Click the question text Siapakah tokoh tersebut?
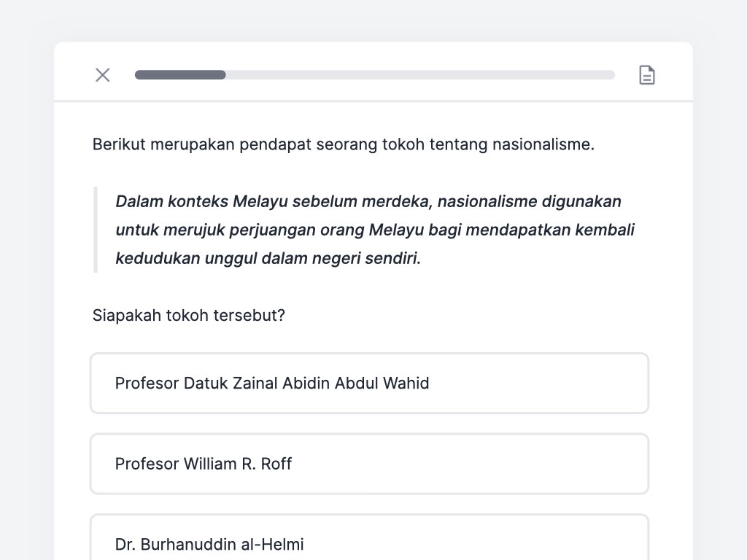This screenshot has width=747, height=560. tap(189, 315)
